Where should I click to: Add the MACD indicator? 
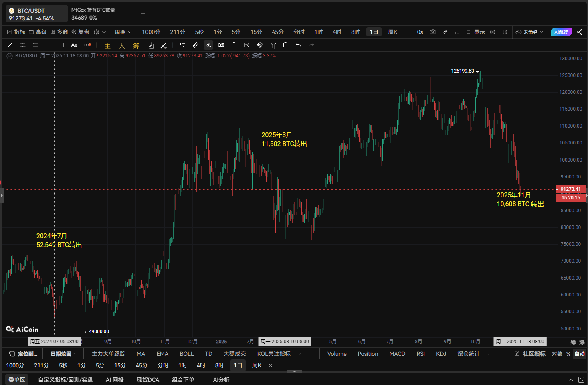click(397, 354)
